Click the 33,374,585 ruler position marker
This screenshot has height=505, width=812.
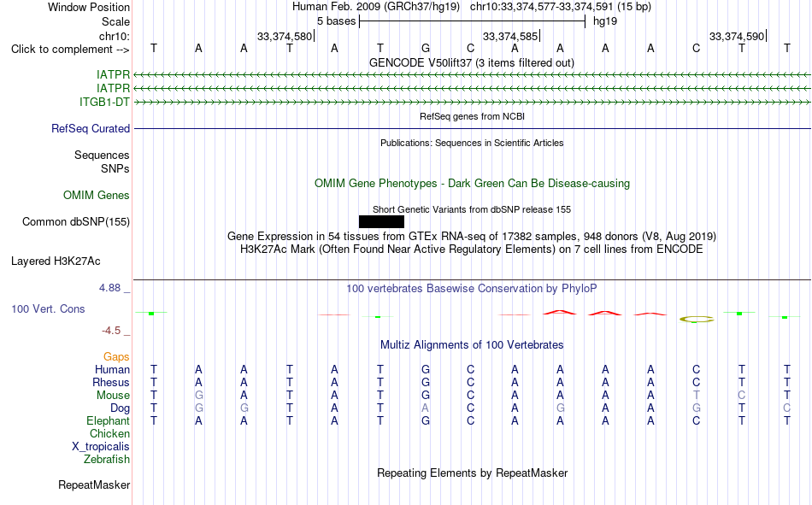(511, 36)
